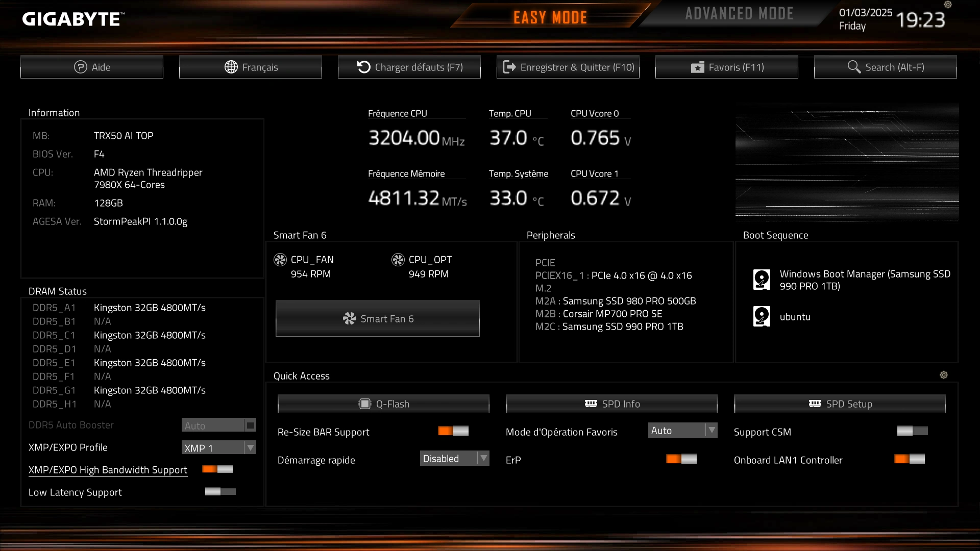Click the CPU Vcore 1 0.672 V value
Image resolution: width=980 pixels, height=551 pixels.
click(601, 198)
